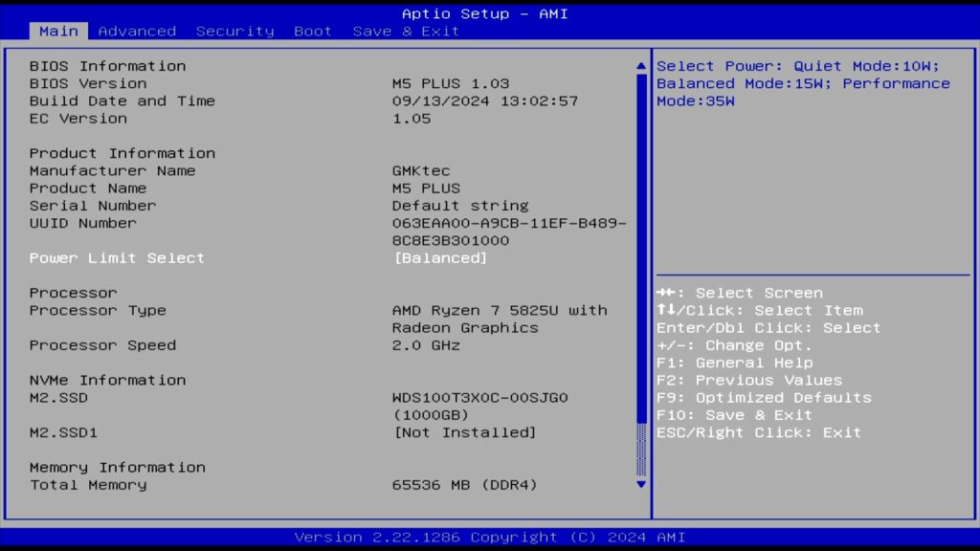Viewport: 980px width, 551px height.
Task: Click the ESC/Right Click: Exit entry
Action: tap(759, 432)
